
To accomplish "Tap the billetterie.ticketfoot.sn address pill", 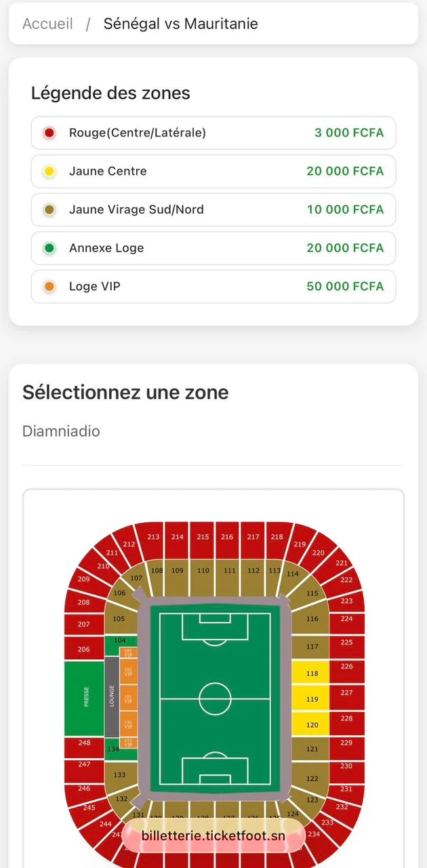I will [x=213, y=835].
